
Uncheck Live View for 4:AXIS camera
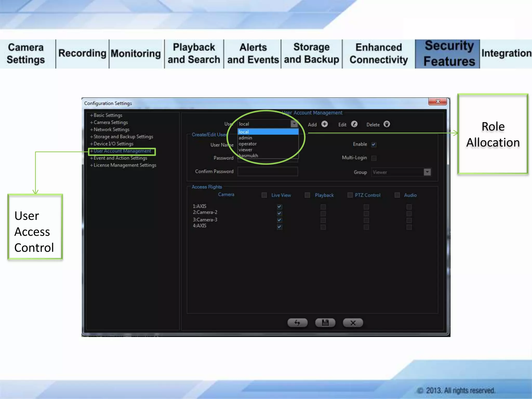click(280, 227)
